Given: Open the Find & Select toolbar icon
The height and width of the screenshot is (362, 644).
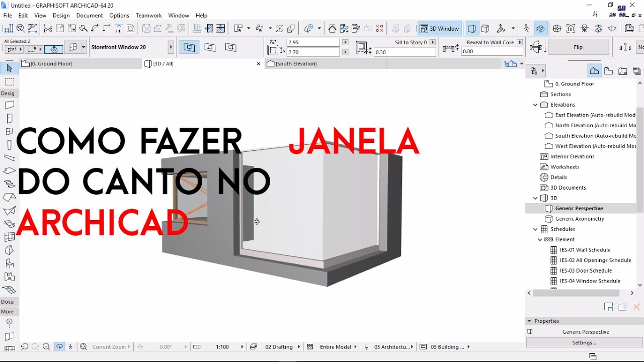Looking at the screenshot, I should pos(21,29).
